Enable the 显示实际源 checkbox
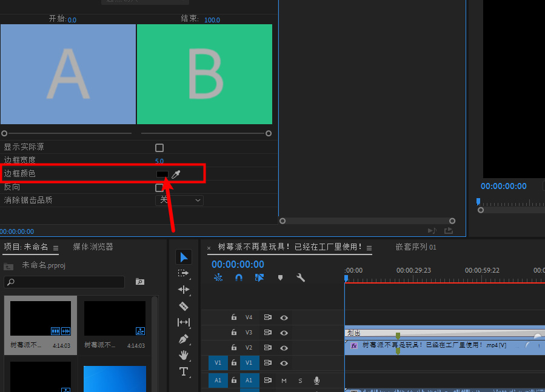Screen dimensions: 545x392 (159, 147)
